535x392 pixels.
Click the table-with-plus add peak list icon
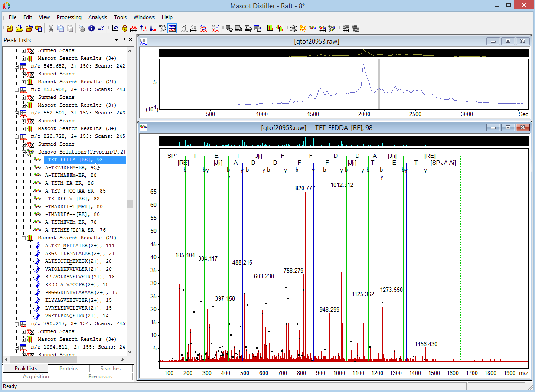pyautogui.click(x=229, y=29)
